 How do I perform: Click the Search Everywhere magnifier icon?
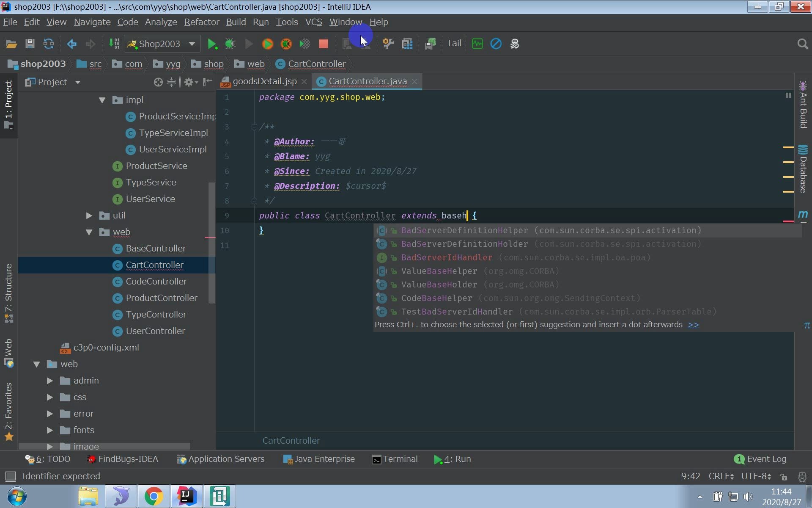[x=802, y=44]
